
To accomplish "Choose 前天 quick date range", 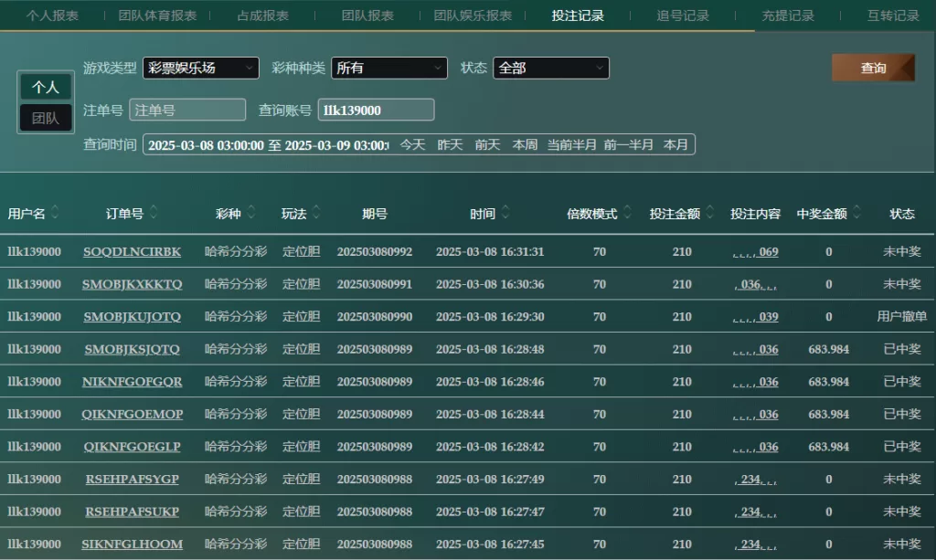I will coord(488,145).
